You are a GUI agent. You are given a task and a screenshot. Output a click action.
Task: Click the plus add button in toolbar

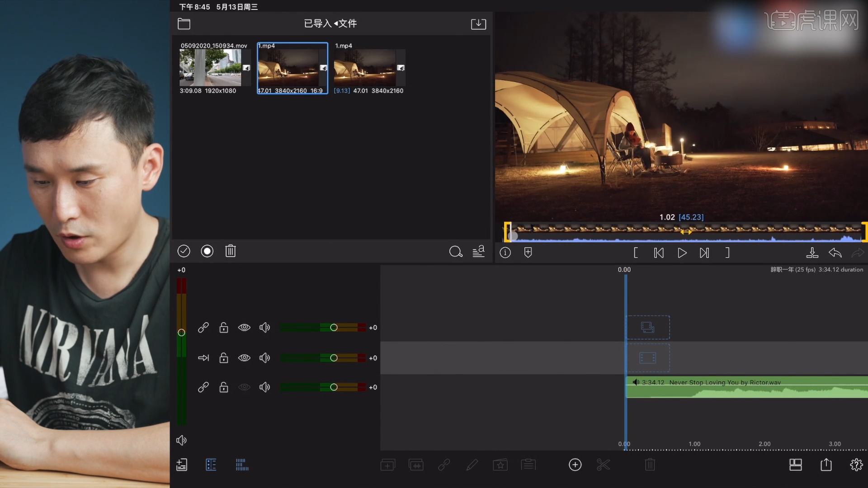click(575, 465)
